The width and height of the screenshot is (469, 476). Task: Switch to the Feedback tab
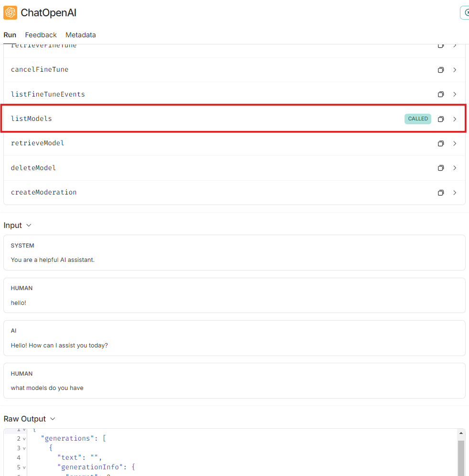(x=41, y=35)
